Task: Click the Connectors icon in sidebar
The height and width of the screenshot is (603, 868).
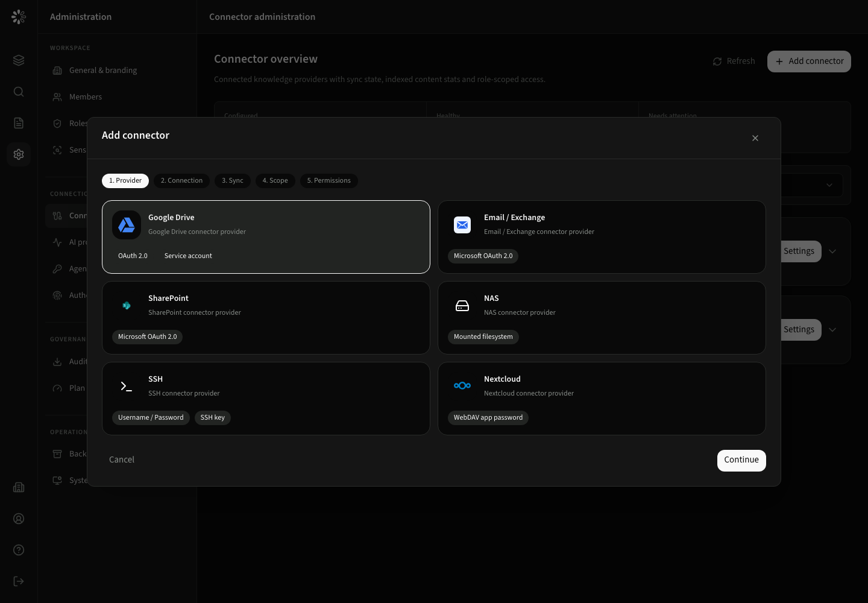Action: point(57,216)
